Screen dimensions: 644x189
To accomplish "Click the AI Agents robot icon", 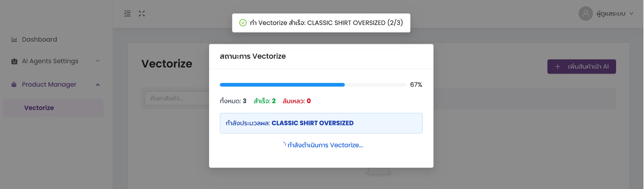I will pyautogui.click(x=14, y=61).
